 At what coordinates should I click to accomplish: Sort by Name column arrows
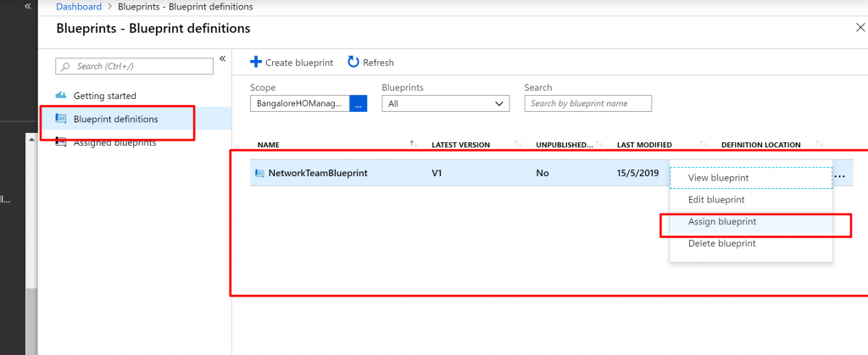point(414,145)
